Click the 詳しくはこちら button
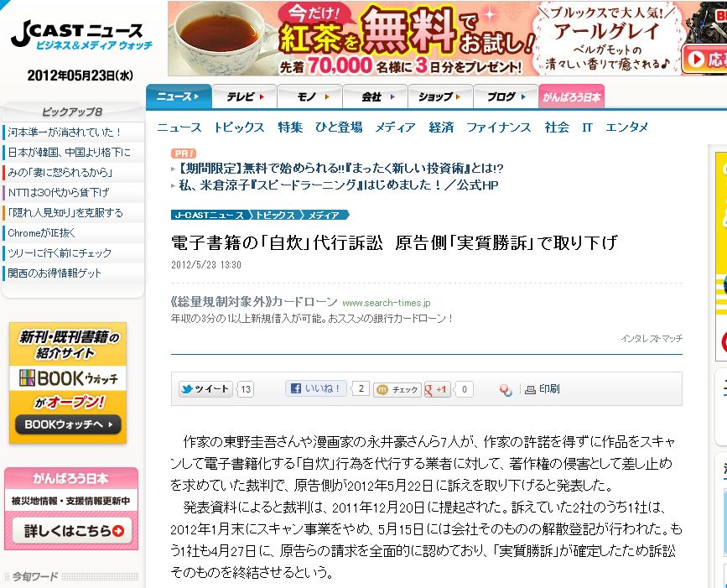 coord(72,530)
